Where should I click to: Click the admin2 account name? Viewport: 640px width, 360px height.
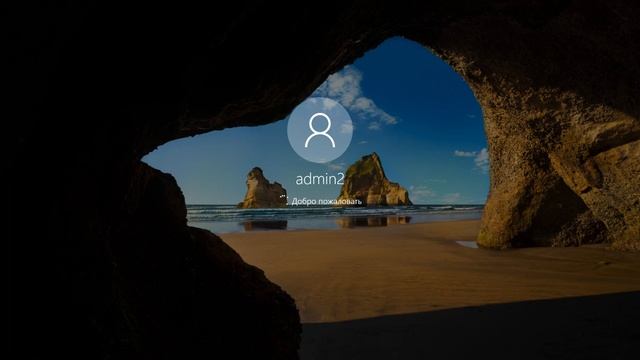(x=320, y=179)
